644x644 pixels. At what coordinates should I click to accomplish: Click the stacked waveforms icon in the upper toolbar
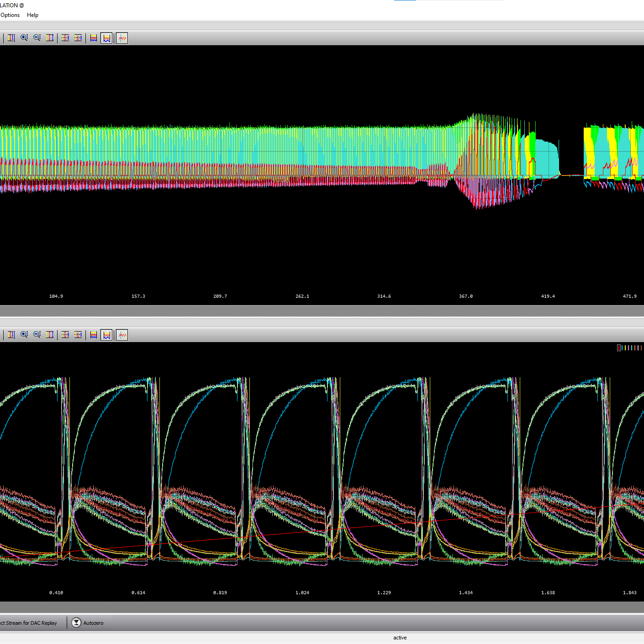[94, 38]
